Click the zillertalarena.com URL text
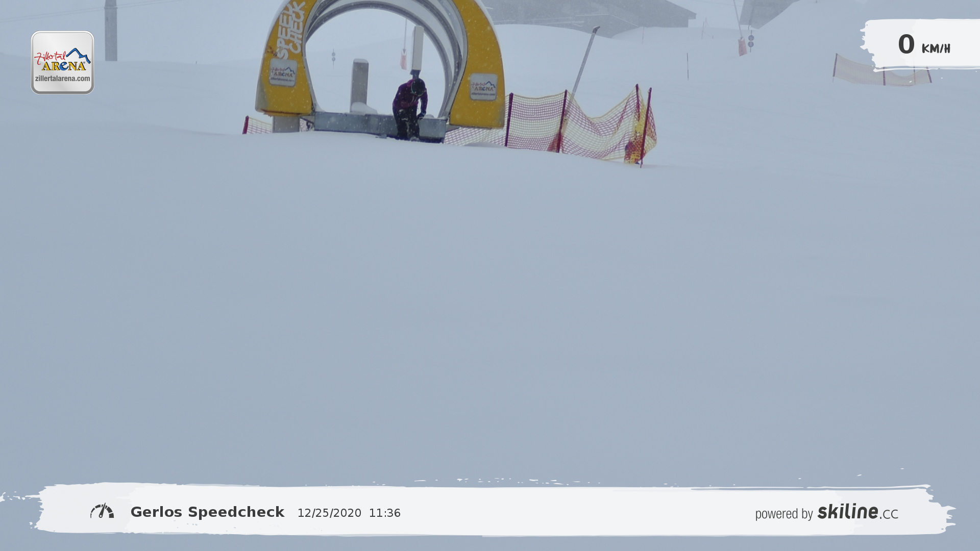The width and height of the screenshot is (980, 551). point(62,79)
